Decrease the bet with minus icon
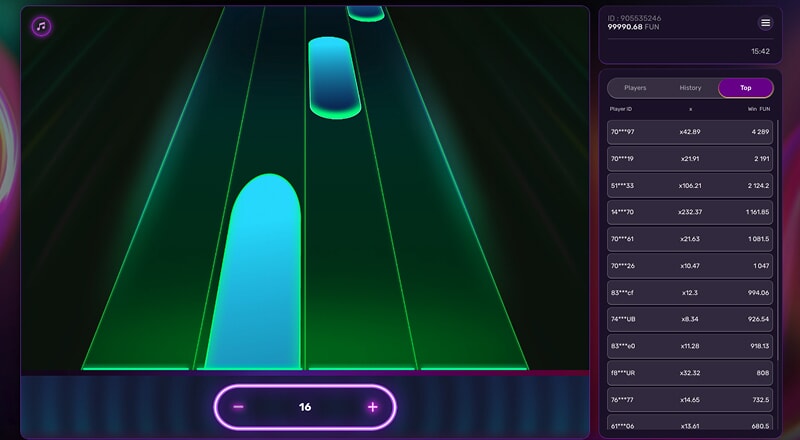The width and height of the screenshot is (800, 440). coord(239,407)
